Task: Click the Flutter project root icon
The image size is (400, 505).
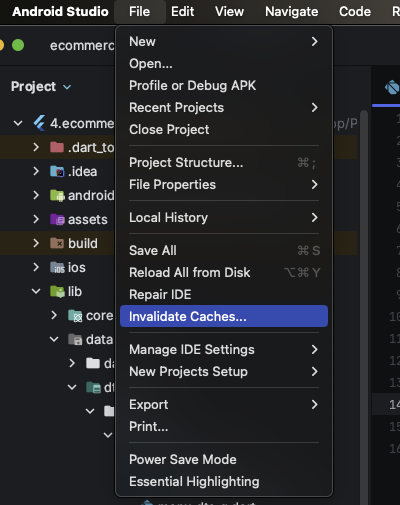Action: click(x=39, y=123)
